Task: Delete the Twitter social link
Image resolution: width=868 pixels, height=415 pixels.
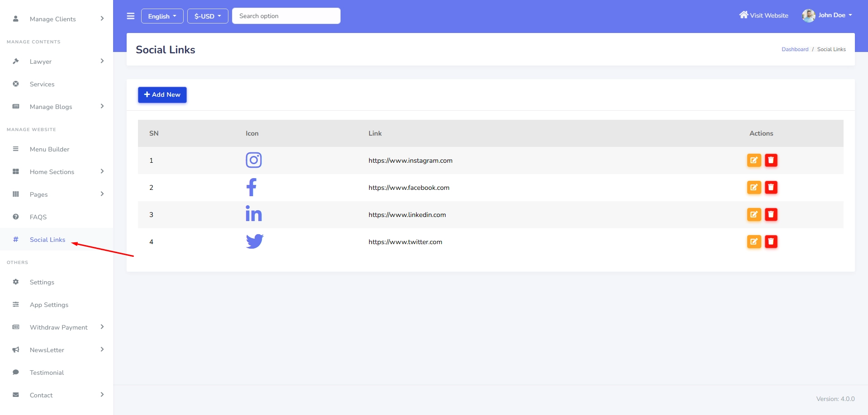Action: [771, 241]
